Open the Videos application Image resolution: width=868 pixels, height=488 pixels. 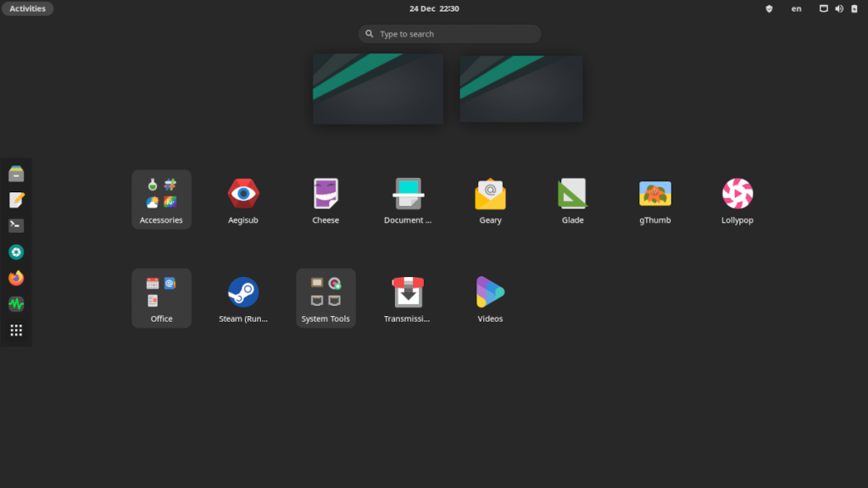(490, 291)
